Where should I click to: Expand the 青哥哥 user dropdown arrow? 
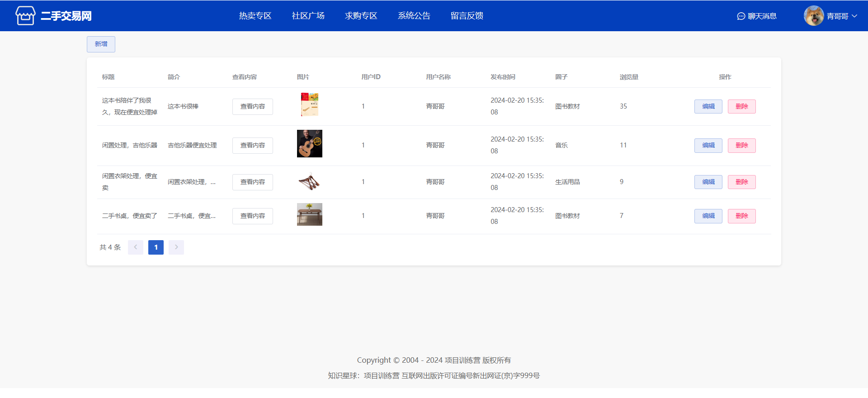coord(854,16)
